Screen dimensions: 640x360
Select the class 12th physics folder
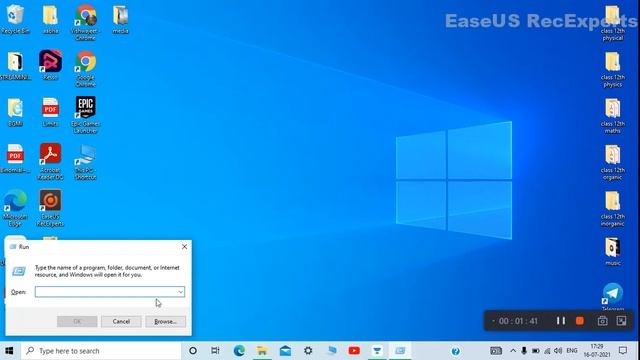(613, 69)
